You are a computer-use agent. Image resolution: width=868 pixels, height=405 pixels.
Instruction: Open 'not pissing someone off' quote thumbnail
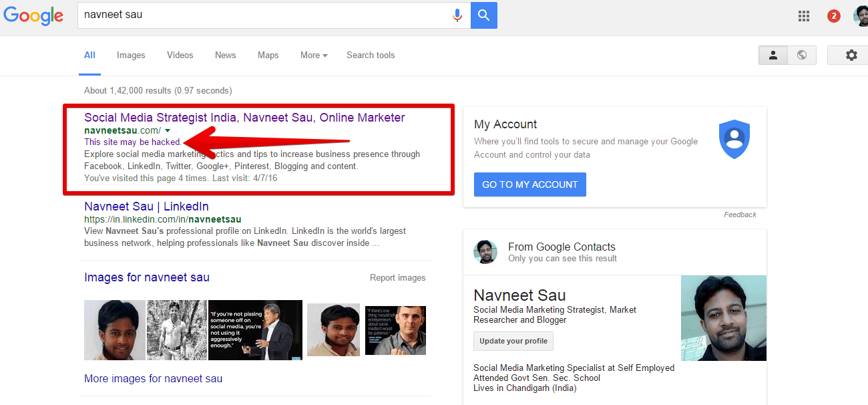tap(256, 330)
